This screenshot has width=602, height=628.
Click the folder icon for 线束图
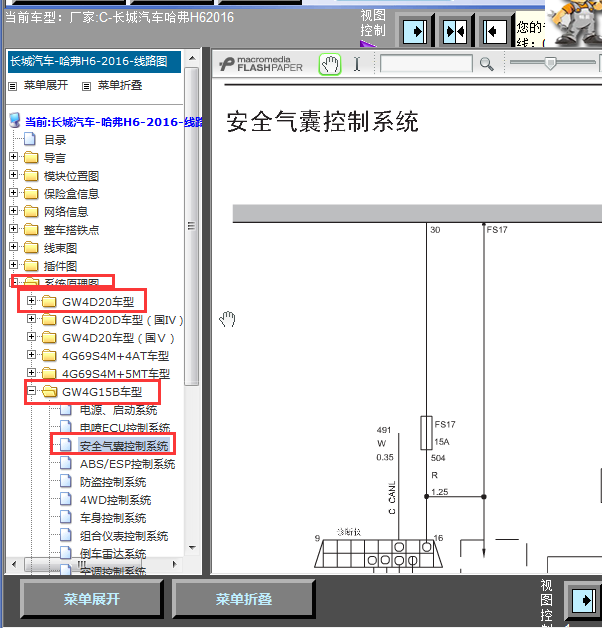pos(31,248)
